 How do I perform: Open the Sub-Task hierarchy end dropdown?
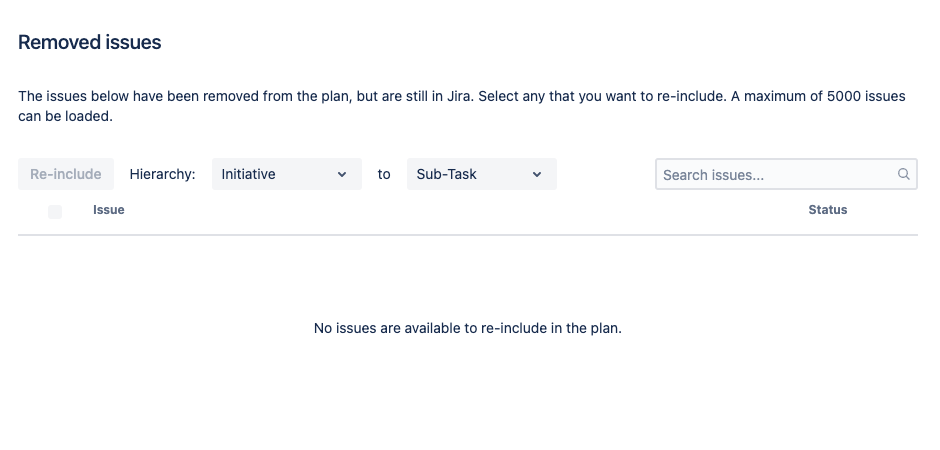pos(481,174)
